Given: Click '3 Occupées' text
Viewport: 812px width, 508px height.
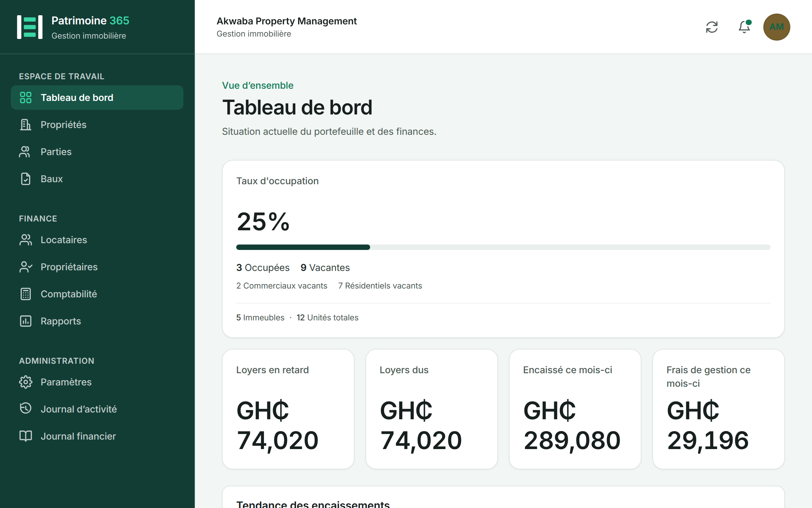Looking at the screenshot, I should (x=263, y=268).
